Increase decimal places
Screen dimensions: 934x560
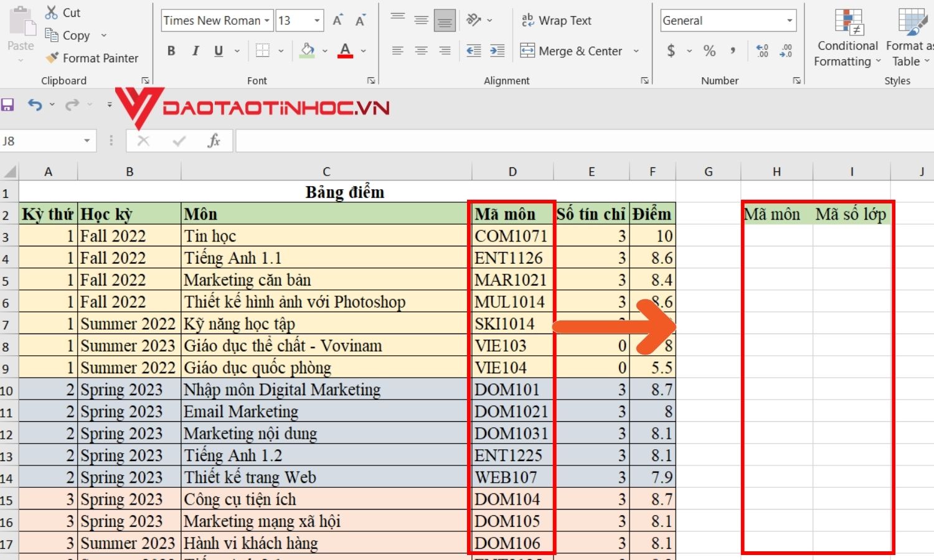[x=761, y=51]
